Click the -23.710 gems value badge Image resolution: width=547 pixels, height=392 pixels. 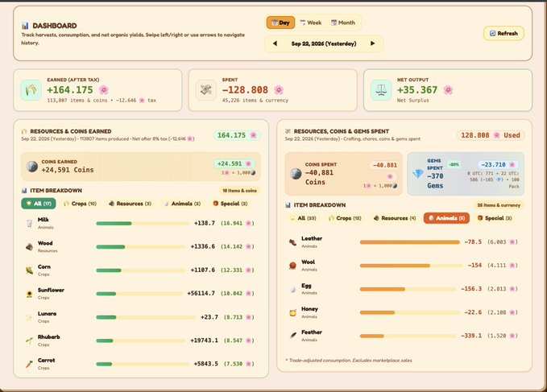[x=498, y=164]
